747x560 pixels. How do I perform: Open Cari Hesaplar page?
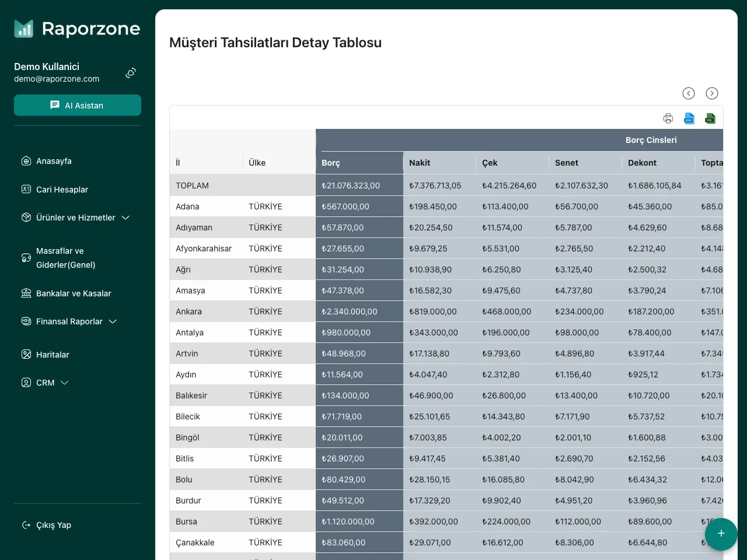tap(62, 190)
